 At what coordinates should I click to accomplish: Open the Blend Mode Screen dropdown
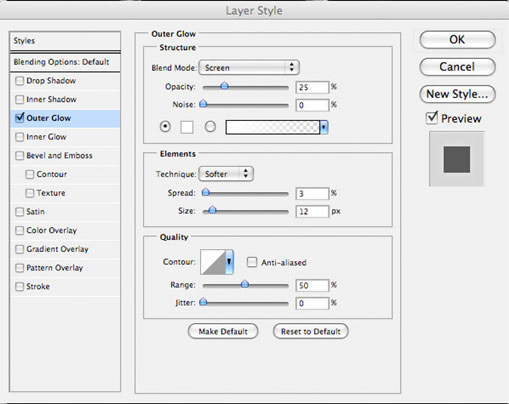pyautogui.click(x=249, y=67)
